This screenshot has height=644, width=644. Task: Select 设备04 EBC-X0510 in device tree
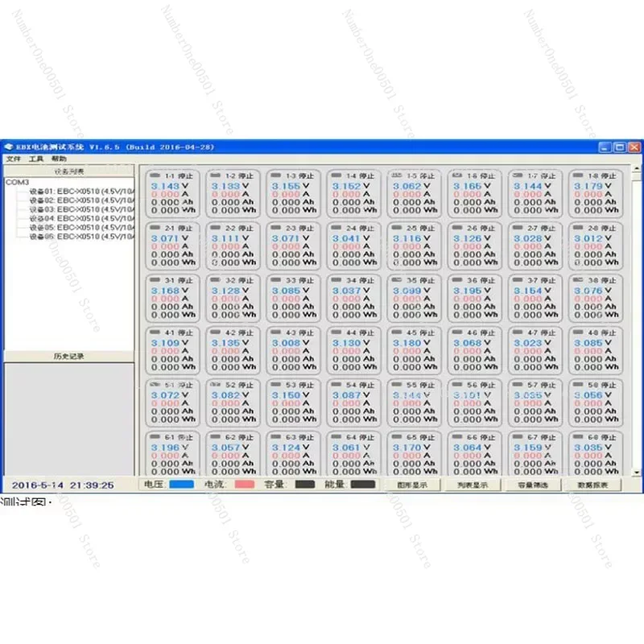[x=82, y=218]
